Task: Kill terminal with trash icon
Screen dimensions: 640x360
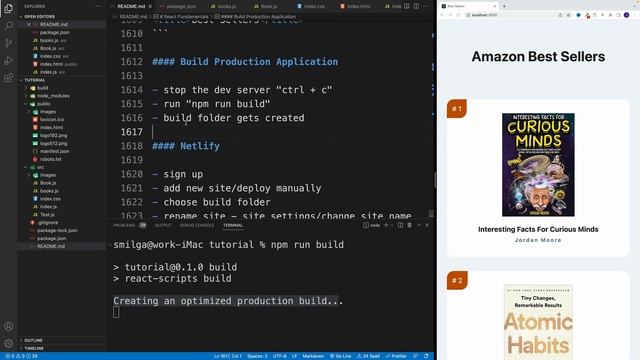Action: coord(409,225)
